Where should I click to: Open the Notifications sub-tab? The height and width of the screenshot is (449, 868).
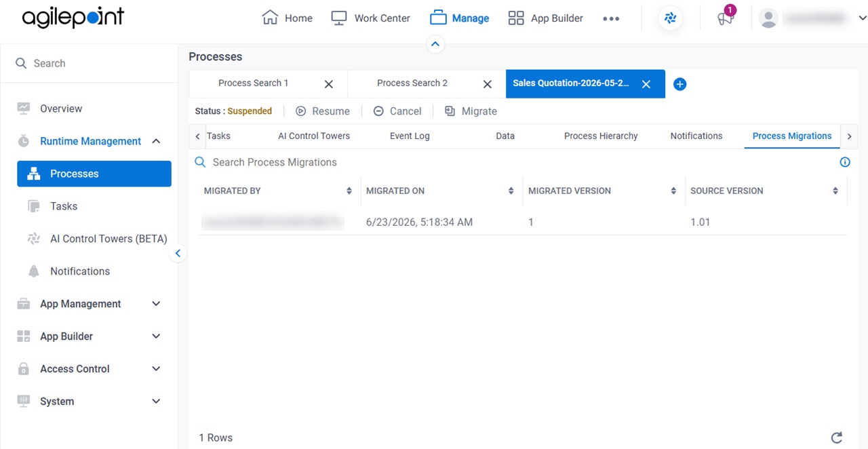pyautogui.click(x=696, y=136)
